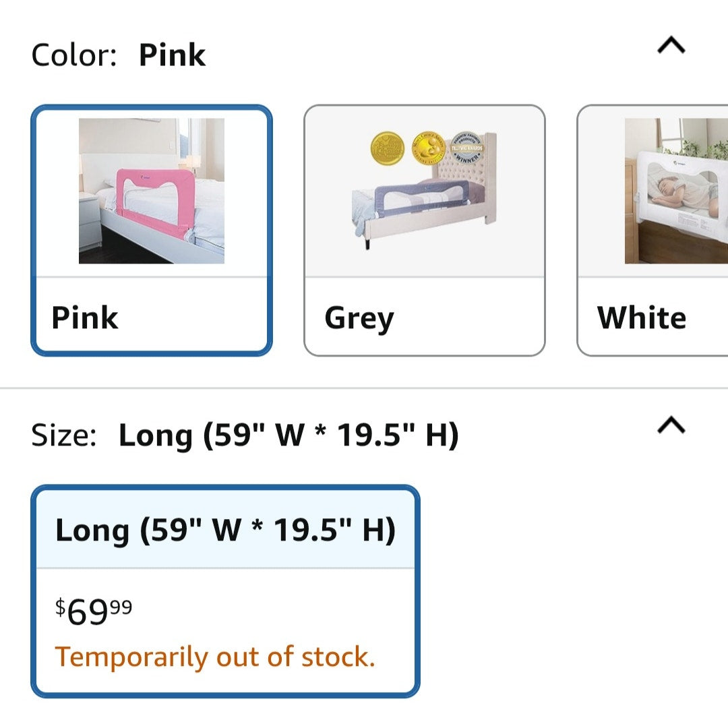Collapse the Size section chevron

[671, 426]
